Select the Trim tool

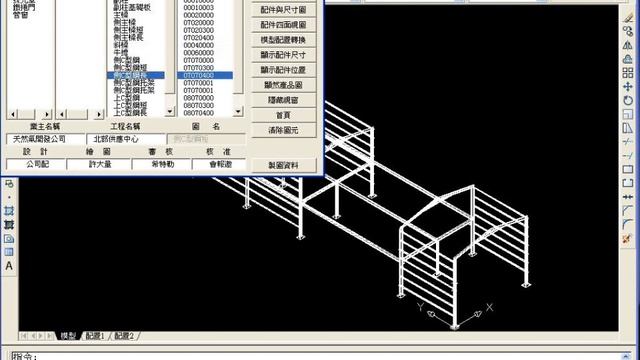(x=628, y=142)
